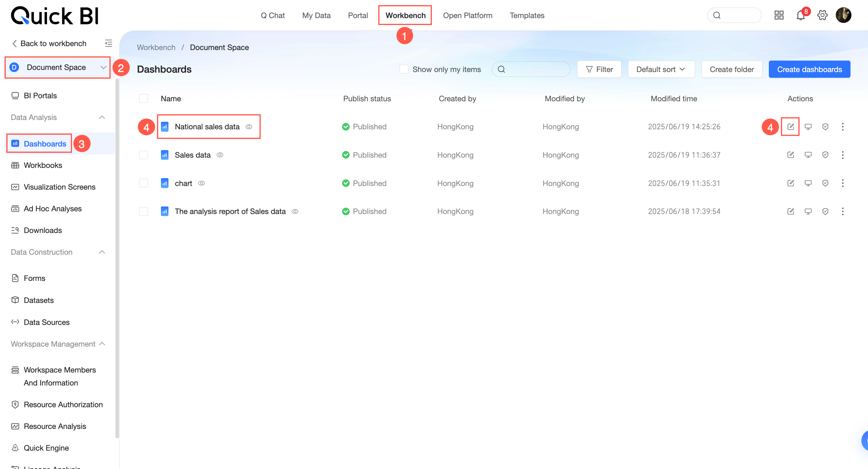Click shield authorization icon for chart row

tap(825, 183)
